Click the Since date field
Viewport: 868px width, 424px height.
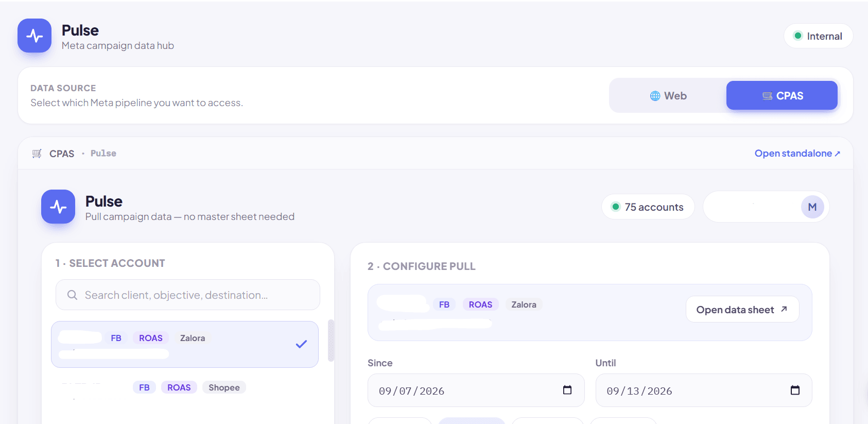[476, 390]
